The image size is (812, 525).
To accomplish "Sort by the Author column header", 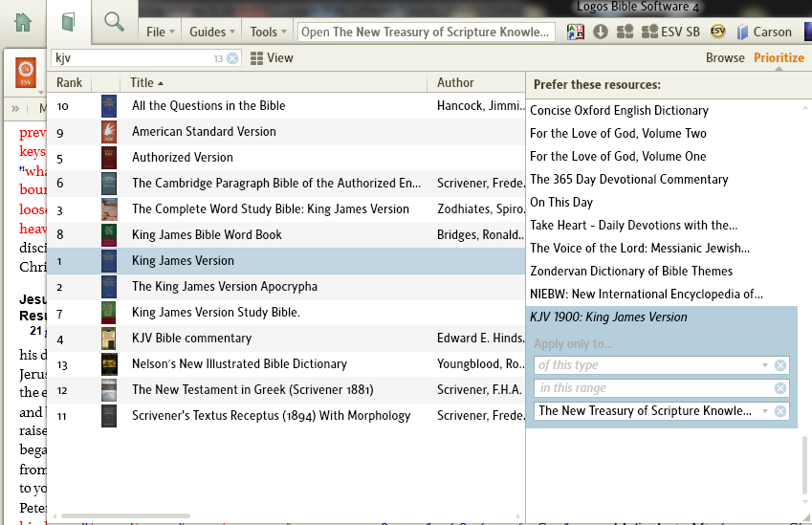I will click(476, 83).
